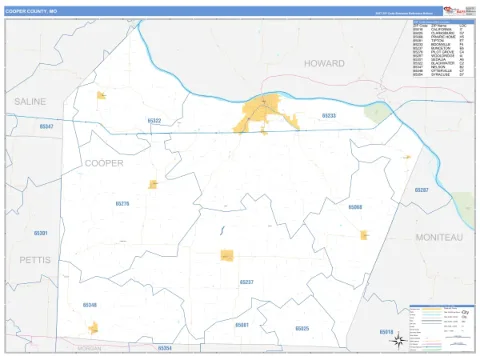Click ZIP code label 65237

[247, 282]
